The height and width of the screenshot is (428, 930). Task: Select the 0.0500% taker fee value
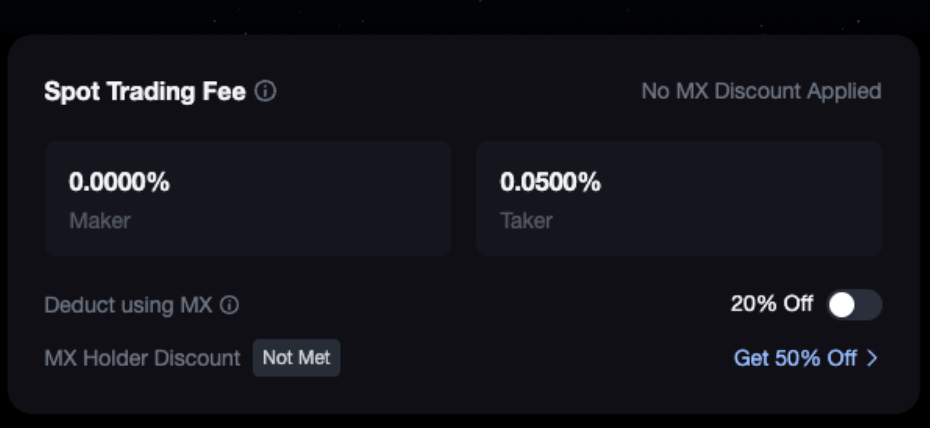(550, 183)
